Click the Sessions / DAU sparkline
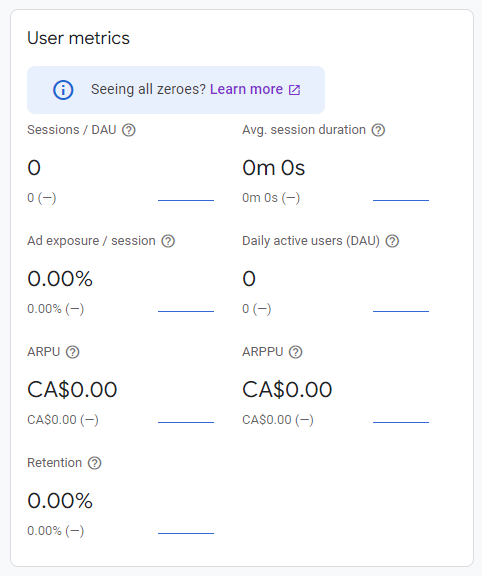Viewport: 482px width, 576px height. (x=186, y=200)
